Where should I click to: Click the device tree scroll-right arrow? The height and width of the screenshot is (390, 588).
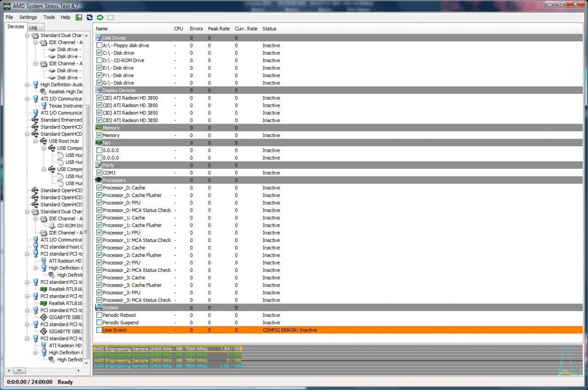(79, 371)
